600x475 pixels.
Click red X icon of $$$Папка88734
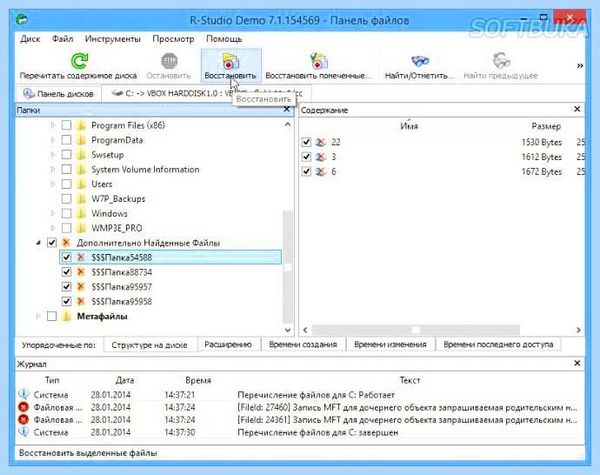80,272
